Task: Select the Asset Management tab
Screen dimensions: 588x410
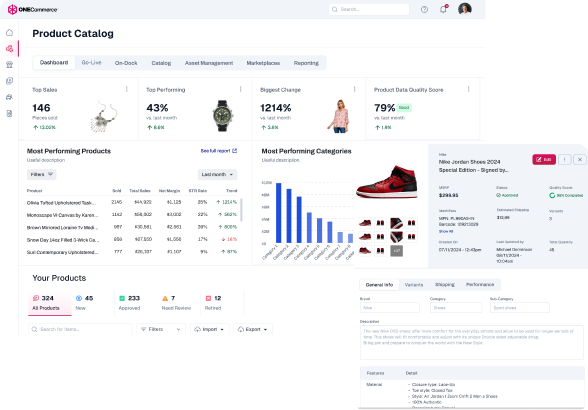Action: (209, 63)
